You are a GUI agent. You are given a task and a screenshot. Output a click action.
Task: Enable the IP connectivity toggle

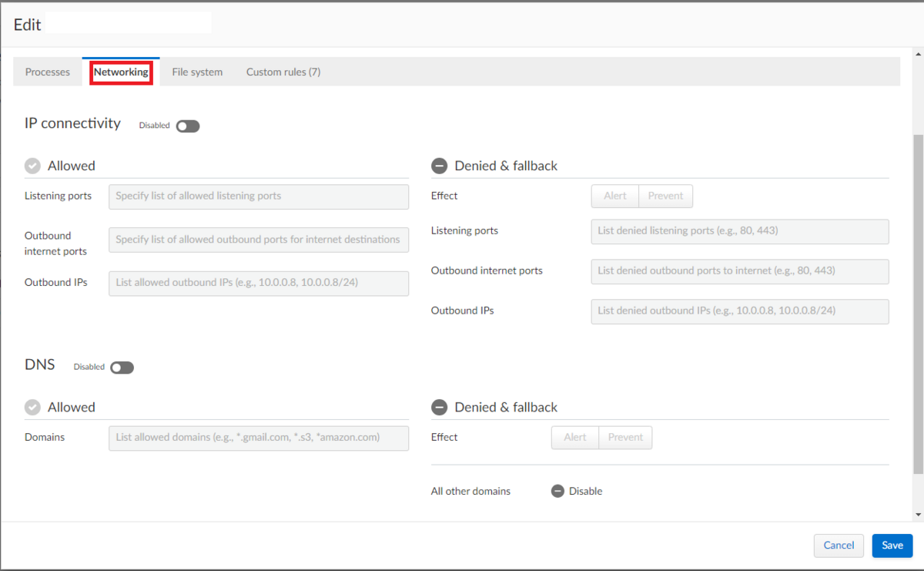(187, 126)
